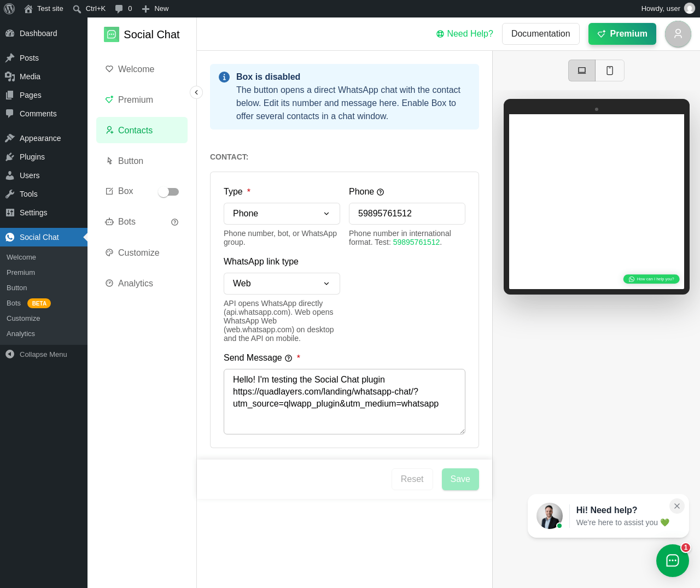Click the Need Help? link

(x=465, y=34)
